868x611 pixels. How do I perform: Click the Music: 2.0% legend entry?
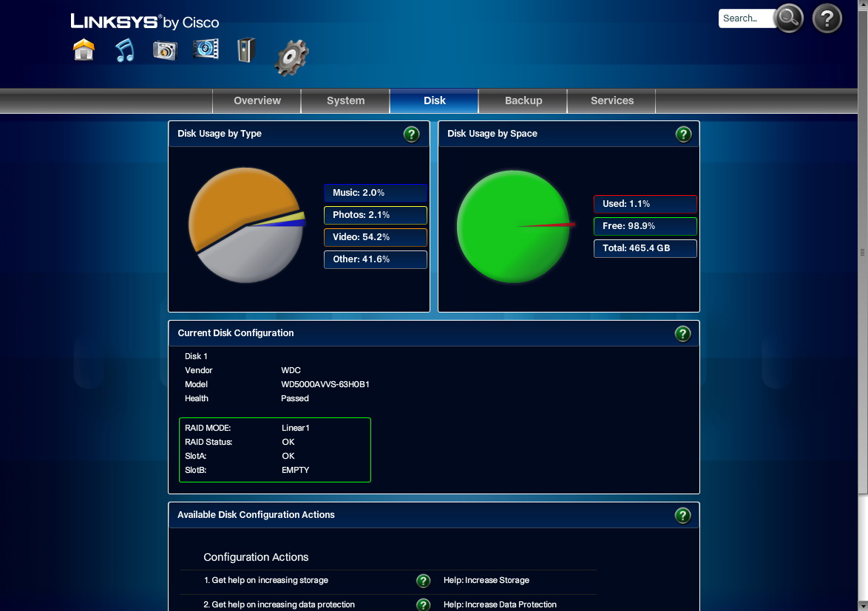(x=376, y=193)
